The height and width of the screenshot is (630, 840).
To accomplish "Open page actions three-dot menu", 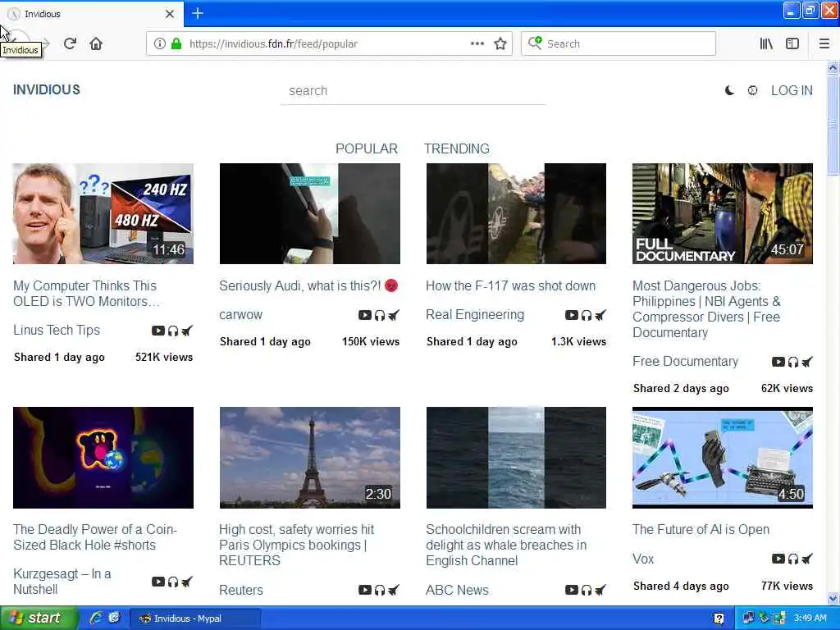I will click(x=477, y=43).
